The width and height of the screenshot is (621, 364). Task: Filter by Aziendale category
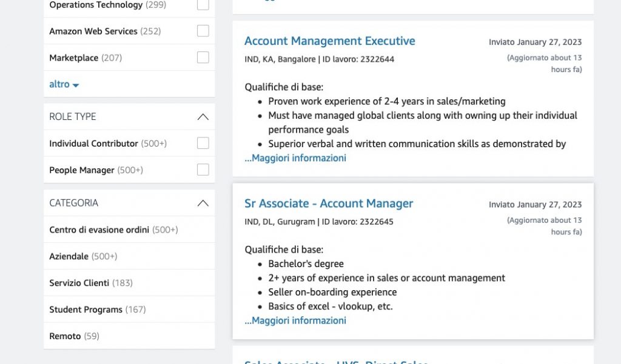pos(69,256)
